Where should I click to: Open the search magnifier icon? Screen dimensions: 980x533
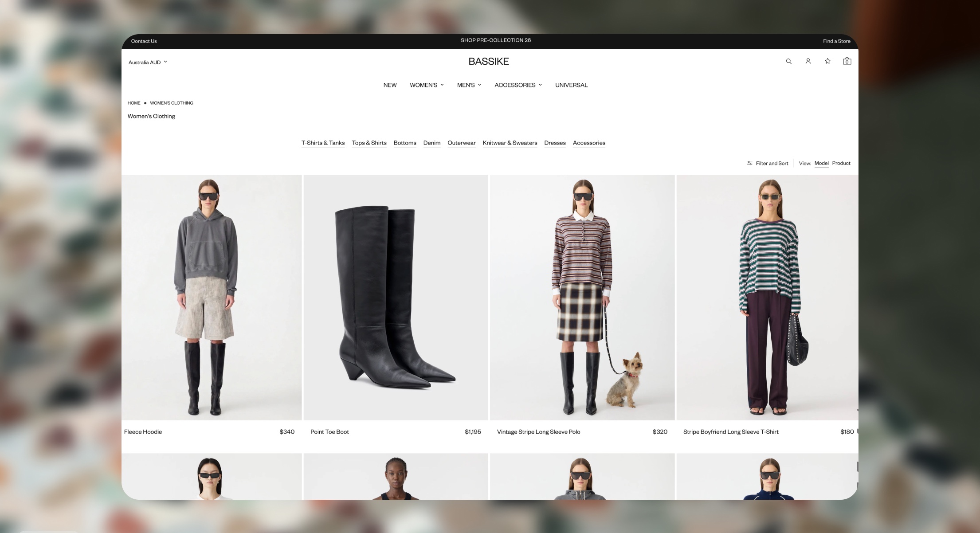788,61
